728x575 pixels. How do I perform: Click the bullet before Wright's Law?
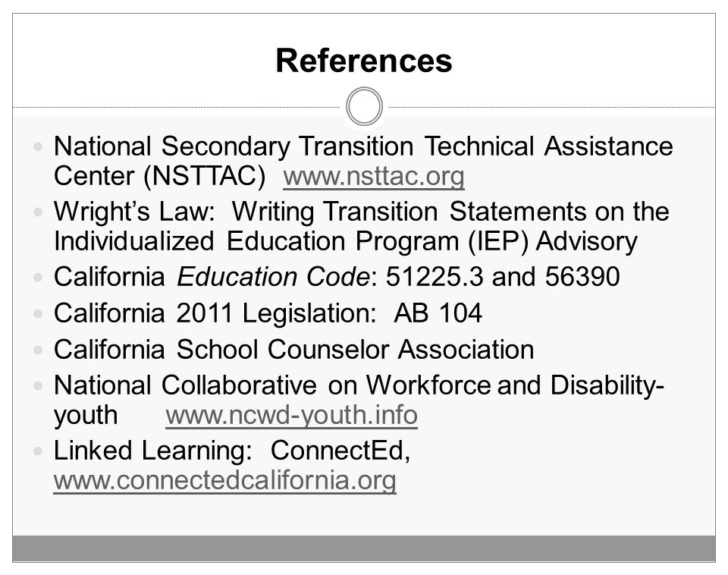pyautogui.click(x=38, y=212)
